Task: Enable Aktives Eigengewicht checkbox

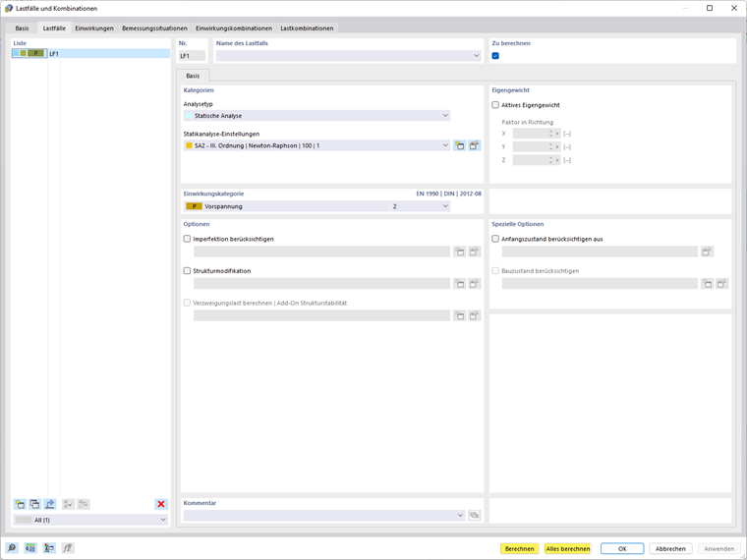Action: [495, 105]
